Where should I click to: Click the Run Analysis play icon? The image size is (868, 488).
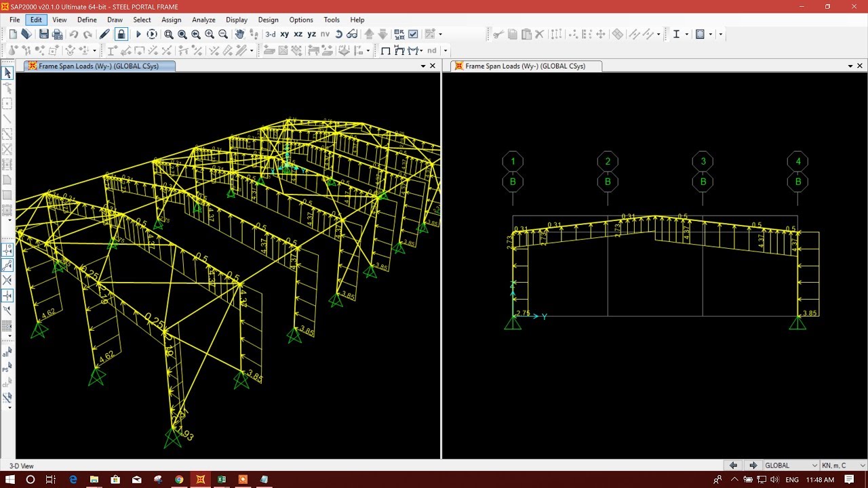click(x=138, y=34)
